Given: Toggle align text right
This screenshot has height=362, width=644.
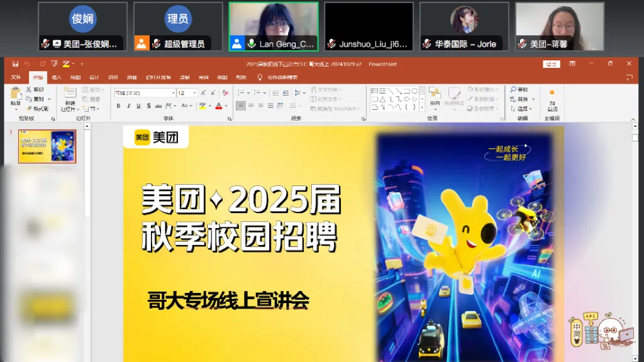Looking at the screenshot, I should tap(261, 106).
